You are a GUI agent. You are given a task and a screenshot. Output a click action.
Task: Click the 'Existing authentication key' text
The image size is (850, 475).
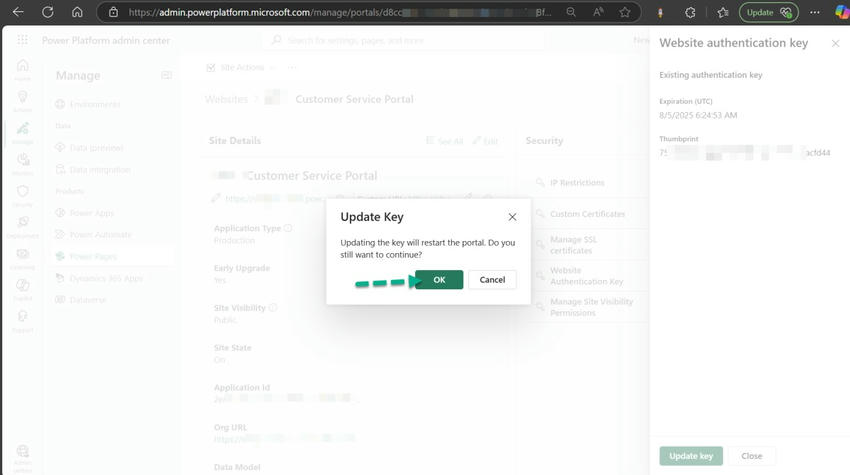710,75
